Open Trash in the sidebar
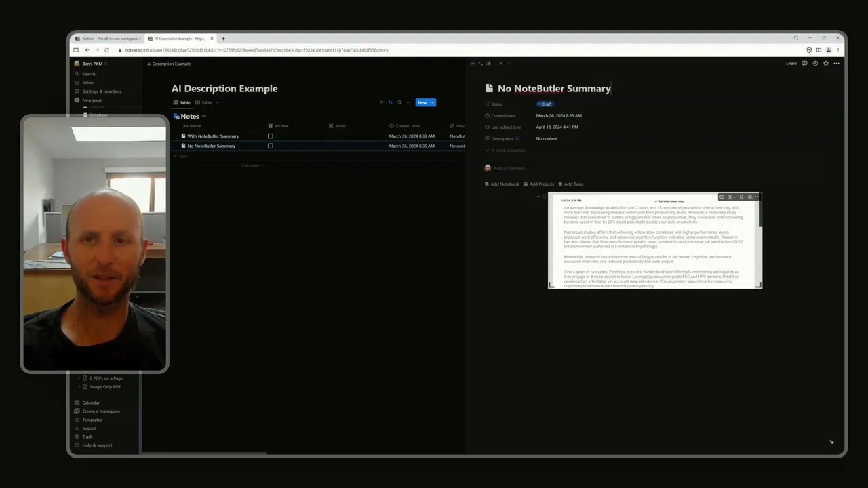This screenshot has width=868, height=488. pos(87,436)
